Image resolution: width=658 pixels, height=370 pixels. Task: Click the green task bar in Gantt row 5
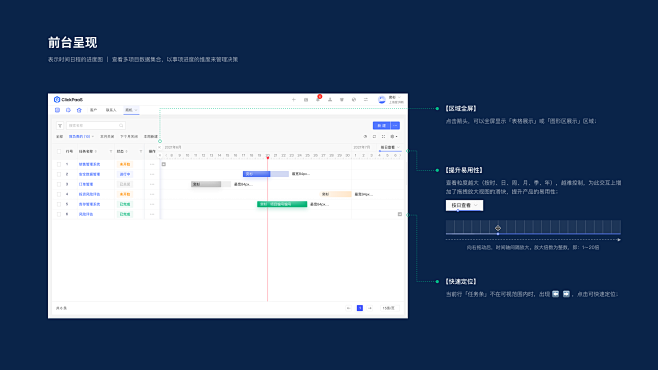click(x=282, y=204)
